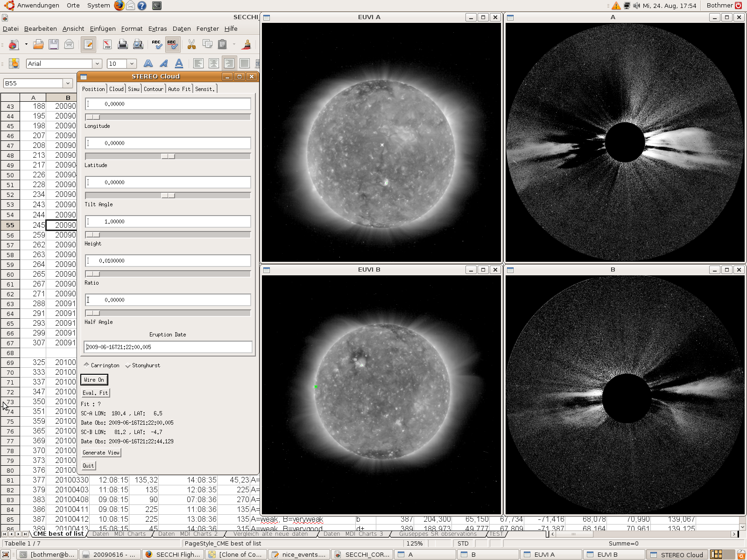747x560 pixels.
Task: Save document with the floppy disk icon
Action: tap(54, 44)
